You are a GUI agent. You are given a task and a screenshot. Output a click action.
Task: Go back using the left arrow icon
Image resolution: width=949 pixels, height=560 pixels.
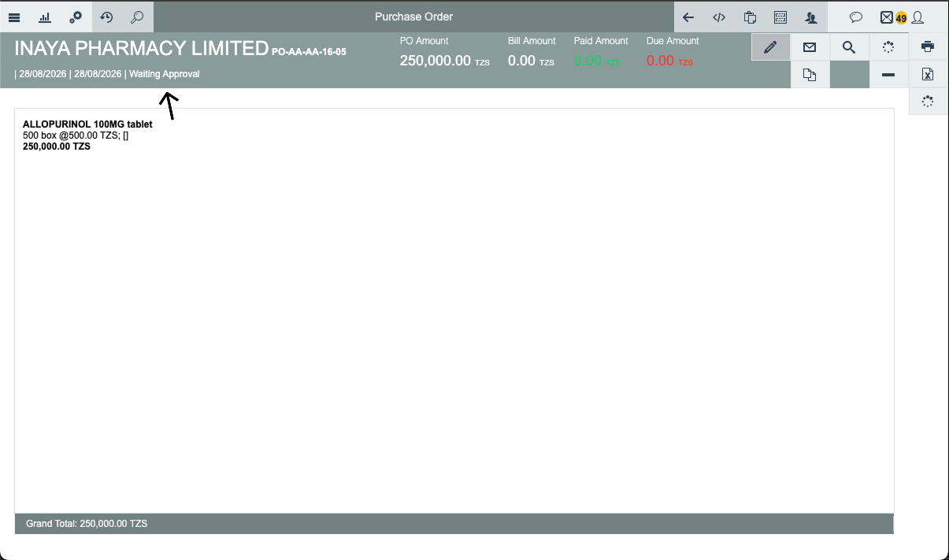(x=688, y=17)
